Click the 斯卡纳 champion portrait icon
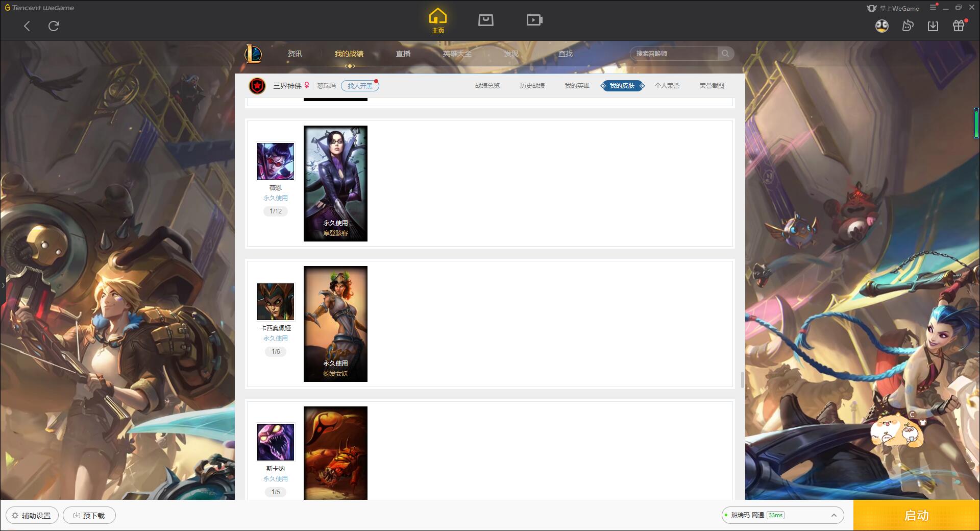The height and width of the screenshot is (531, 980). point(276,442)
